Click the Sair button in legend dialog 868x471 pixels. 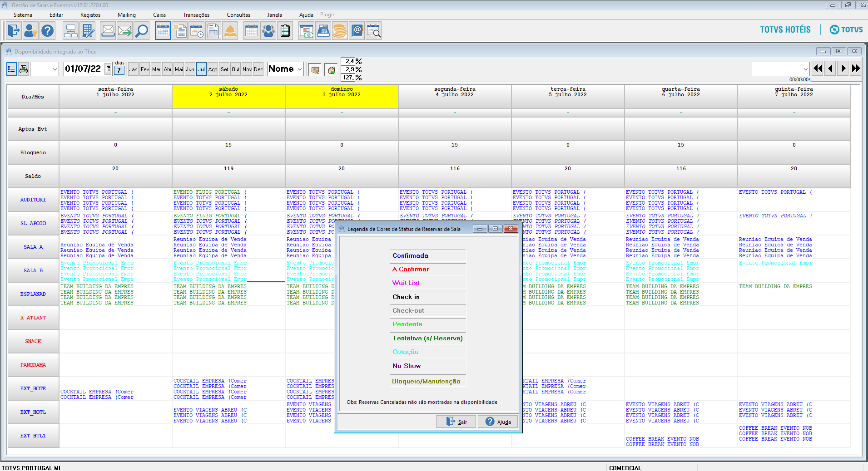456,422
